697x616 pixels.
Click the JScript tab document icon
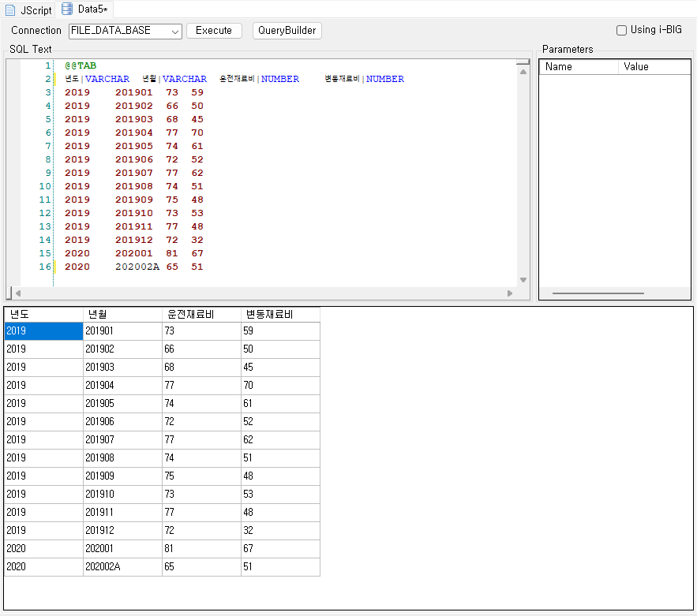pos(10,10)
